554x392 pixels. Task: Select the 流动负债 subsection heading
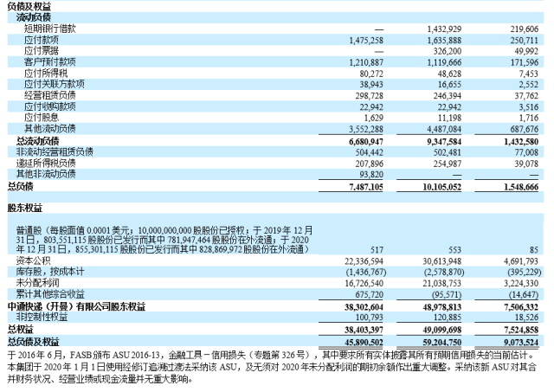pyautogui.click(x=33, y=17)
